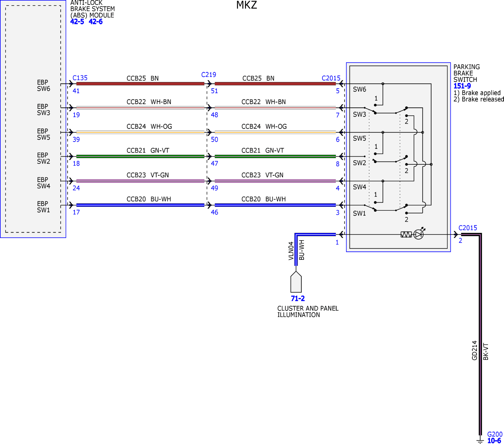Screen dimensions: 504x444
Task: Click 'EBP SW3' module pin label
Action: click(44, 110)
